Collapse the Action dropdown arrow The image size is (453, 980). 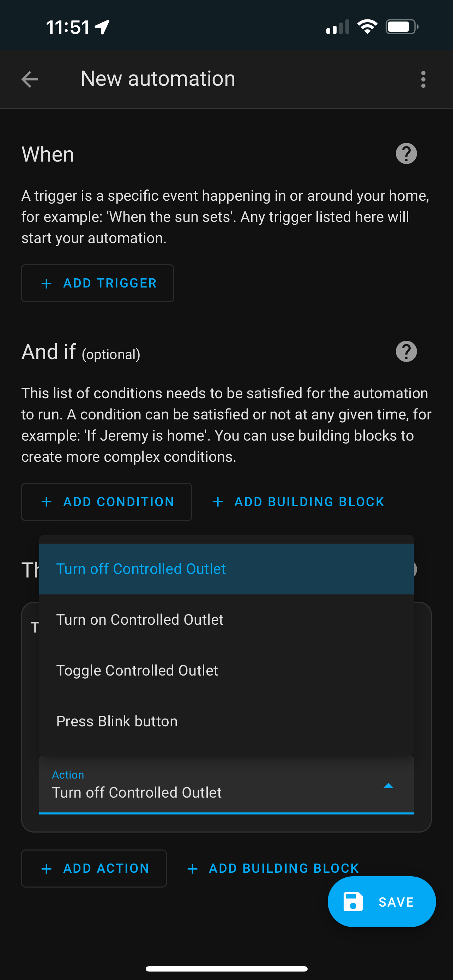388,786
